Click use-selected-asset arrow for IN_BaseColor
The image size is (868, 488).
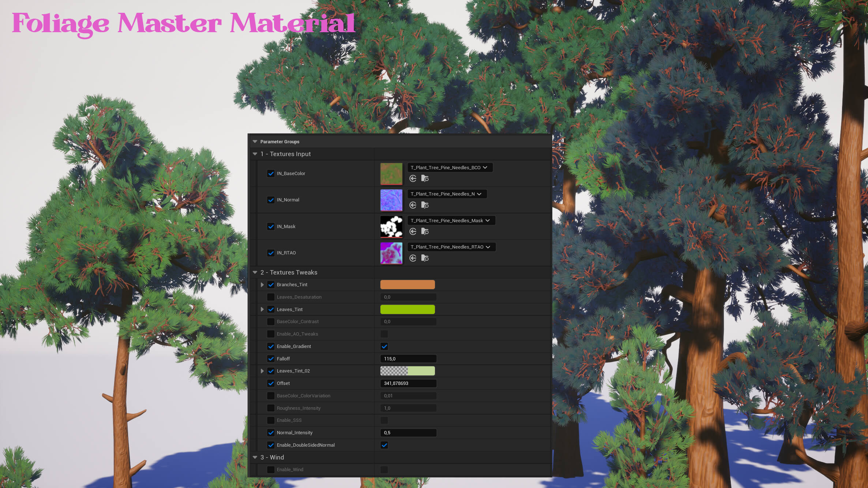[413, 178]
